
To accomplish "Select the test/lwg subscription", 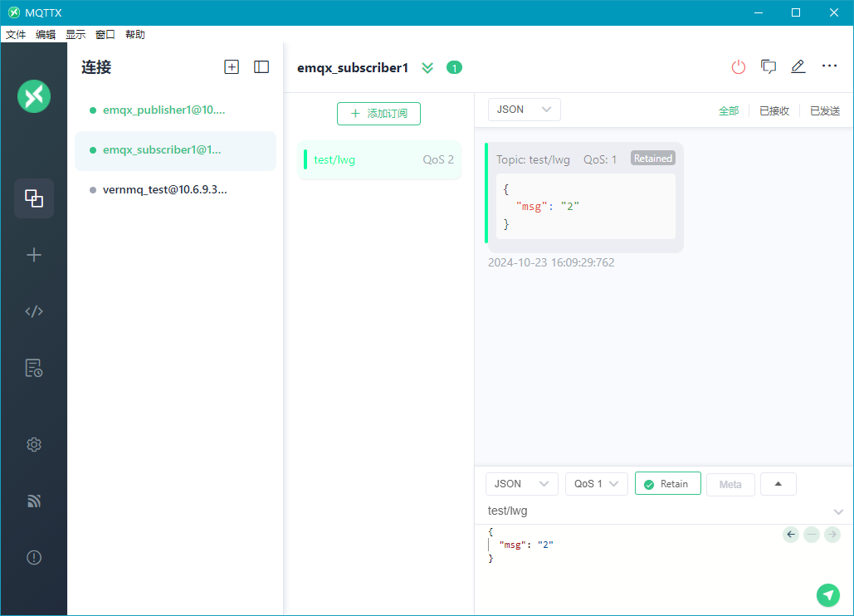I will tap(379, 159).
